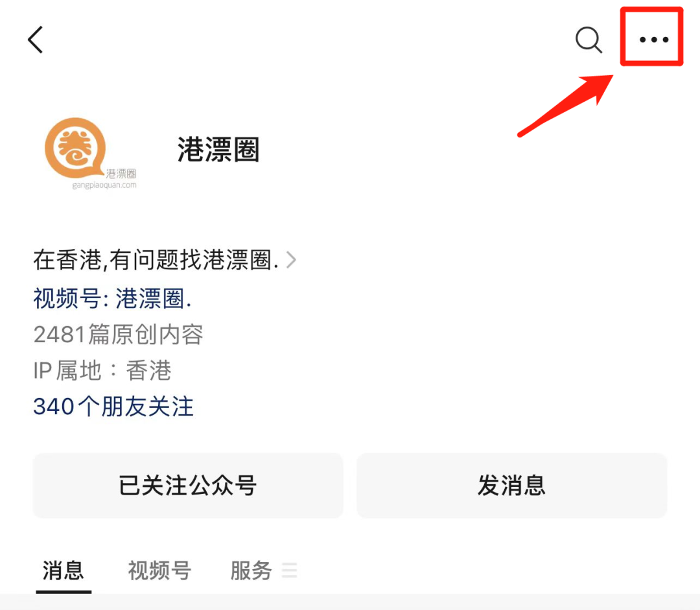Switch to the 服务 tab
This screenshot has height=610, width=700.
click(251, 570)
